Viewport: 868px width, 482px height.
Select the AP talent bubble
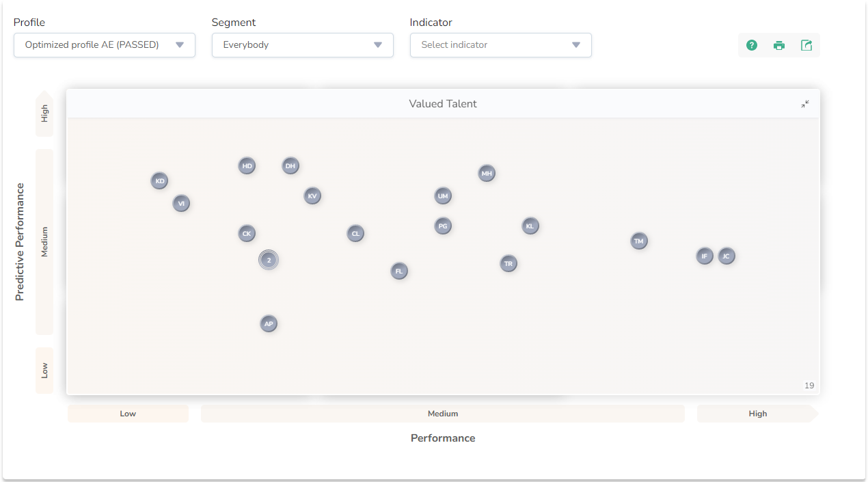pyautogui.click(x=269, y=324)
